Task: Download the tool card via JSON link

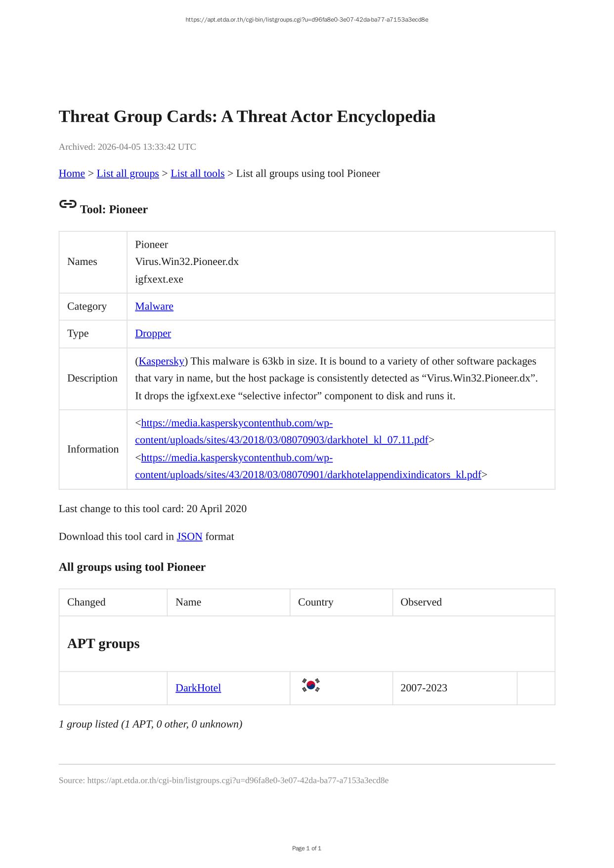Action: [189, 537]
